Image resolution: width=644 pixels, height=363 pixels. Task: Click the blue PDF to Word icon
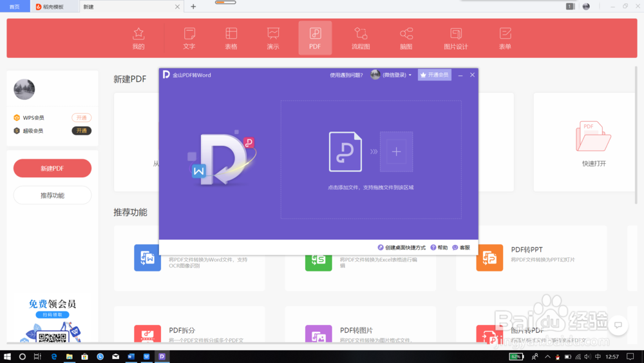point(147,258)
